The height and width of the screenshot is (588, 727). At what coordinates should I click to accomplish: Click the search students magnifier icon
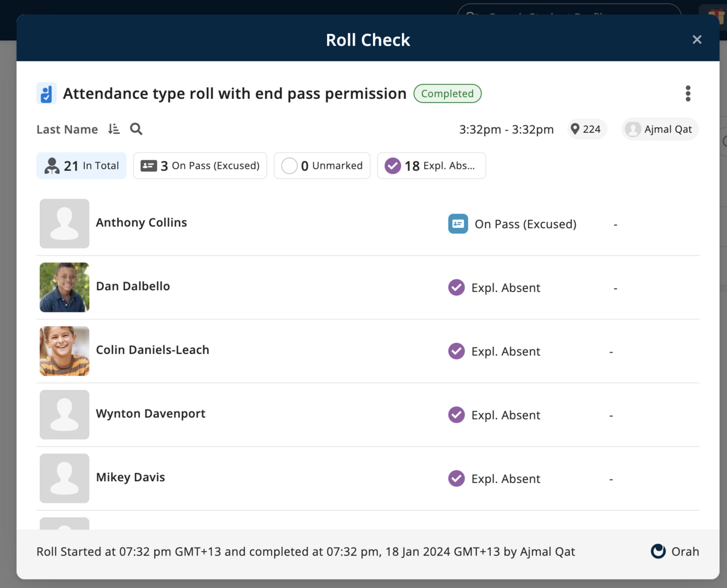136,129
